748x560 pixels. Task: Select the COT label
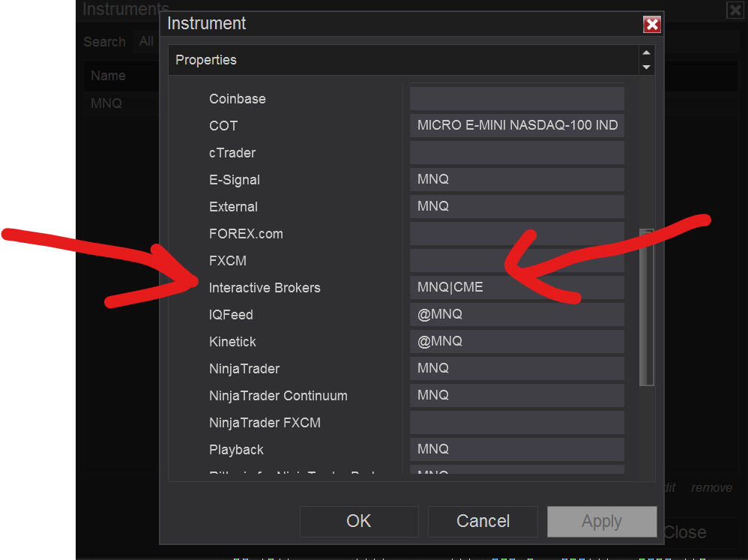coord(223,126)
